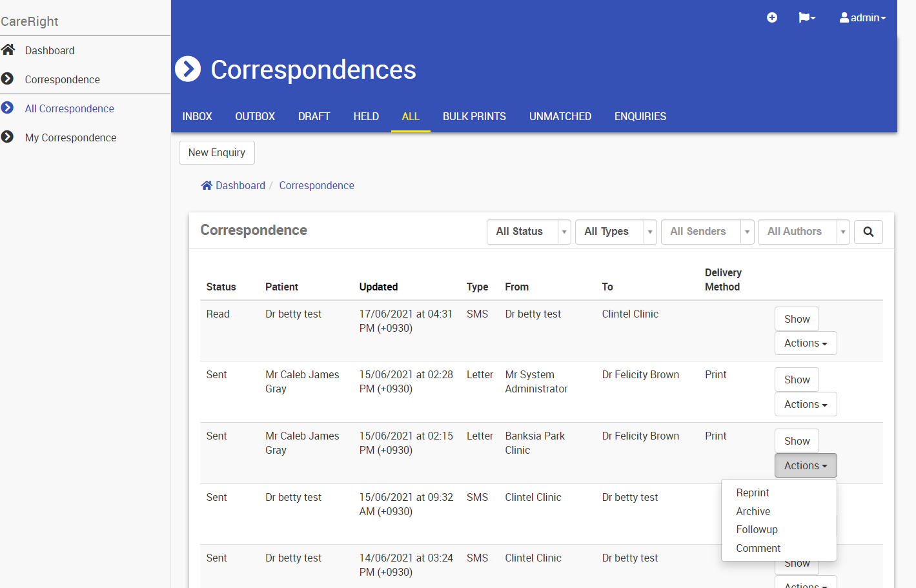Click the search magnifier button

868,232
